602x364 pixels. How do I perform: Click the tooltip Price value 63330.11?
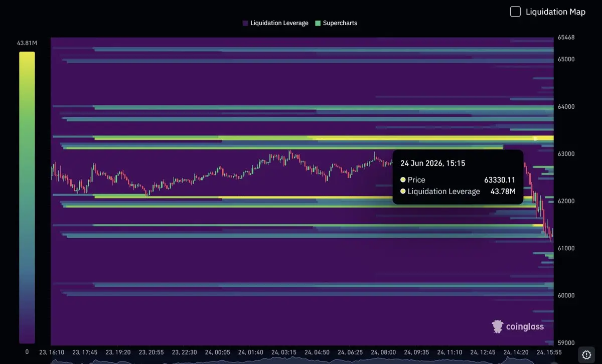(x=500, y=179)
